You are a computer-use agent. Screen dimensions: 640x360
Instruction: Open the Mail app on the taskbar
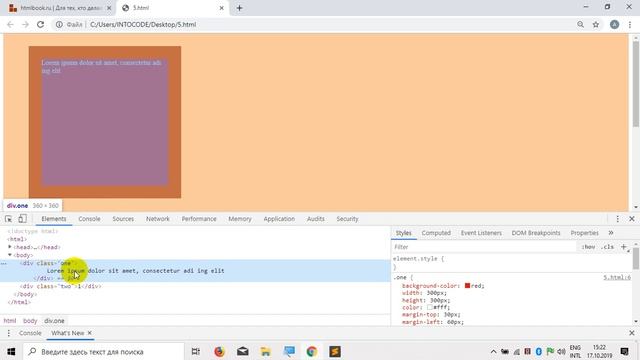(242, 351)
